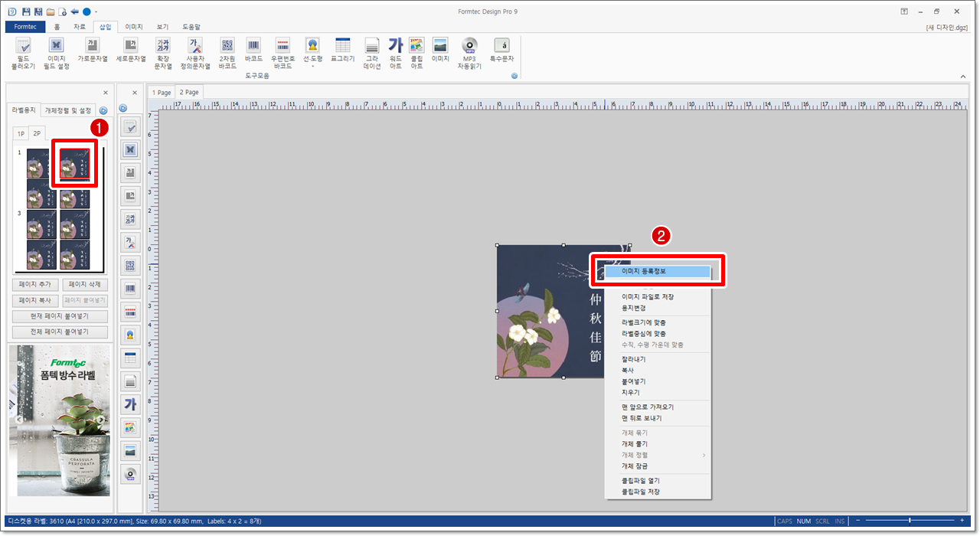The width and height of the screenshot is (980, 536).
Task: Collapse the ribbon with the chevron arrow
Action: pyautogui.click(x=963, y=76)
